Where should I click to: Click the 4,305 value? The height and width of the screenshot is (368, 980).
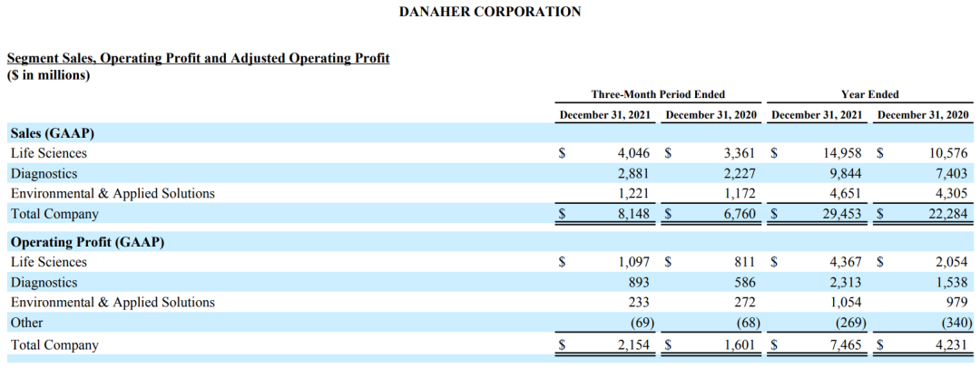coord(951,194)
